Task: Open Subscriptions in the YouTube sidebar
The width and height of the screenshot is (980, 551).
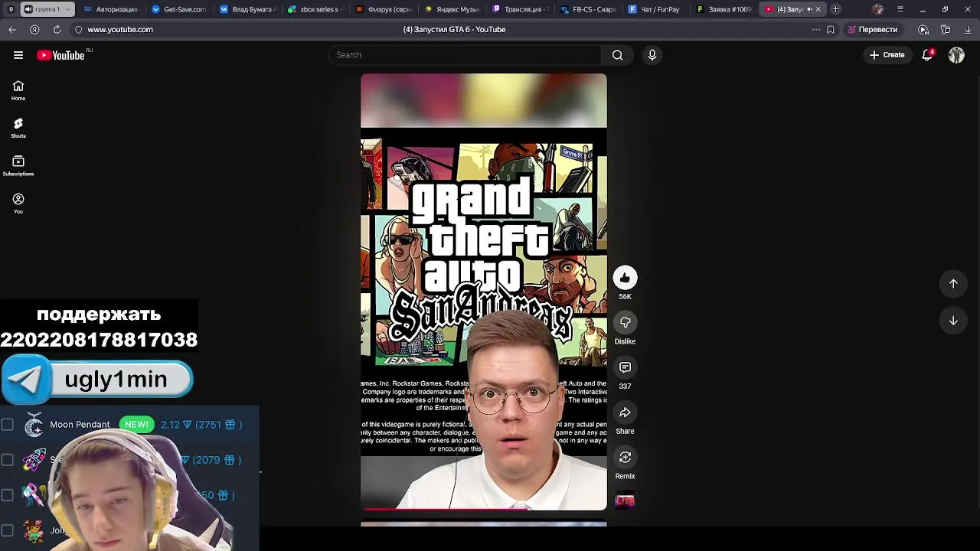Action: (x=18, y=165)
